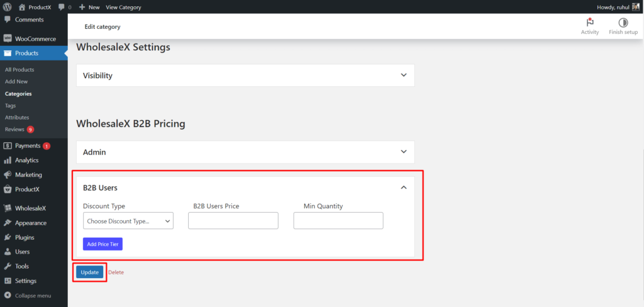Click the Collapse menu arrow icon
Image resolution: width=644 pixels, height=307 pixels.
coord(8,296)
